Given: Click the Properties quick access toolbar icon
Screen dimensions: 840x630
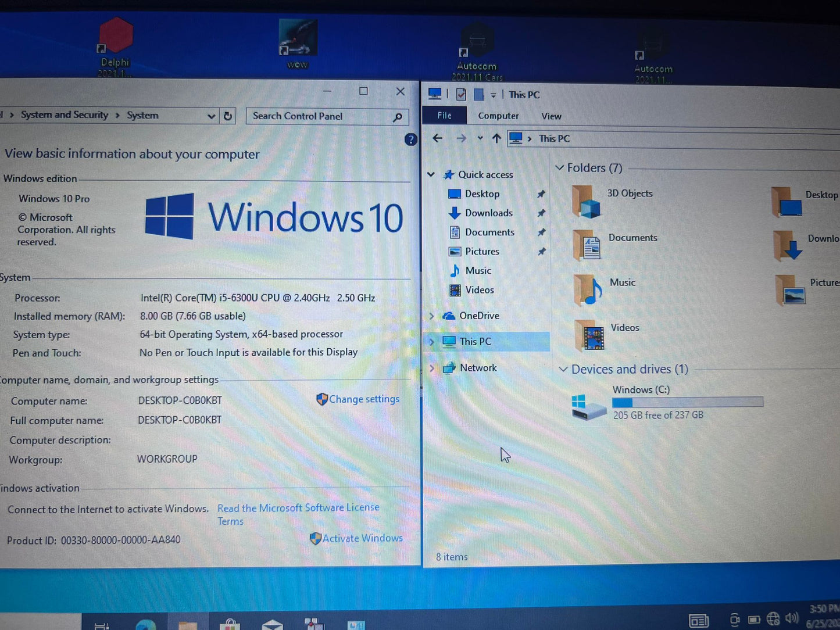Looking at the screenshot, I should click(x=461, y=94).
